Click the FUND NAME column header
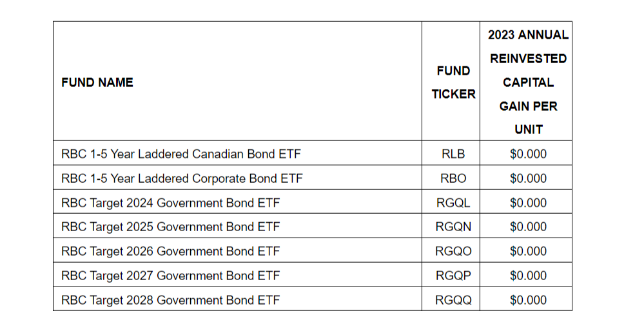The width and height of the screenshot is (644, 311). [x=97, y=82]
